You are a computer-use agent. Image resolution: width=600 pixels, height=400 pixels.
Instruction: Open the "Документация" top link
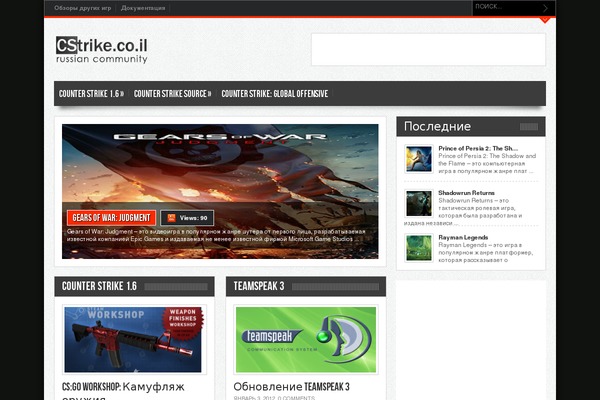pyautogui.click(x=143, y=8)
